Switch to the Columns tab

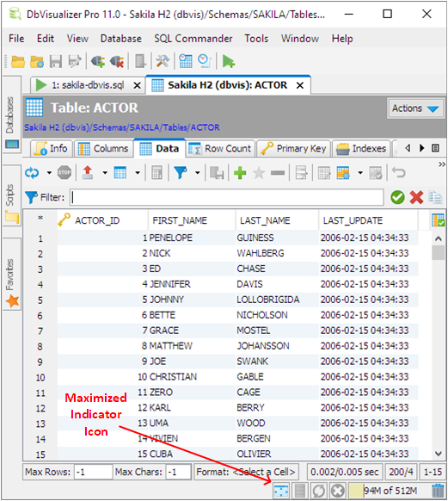click(x=103, y=149)
